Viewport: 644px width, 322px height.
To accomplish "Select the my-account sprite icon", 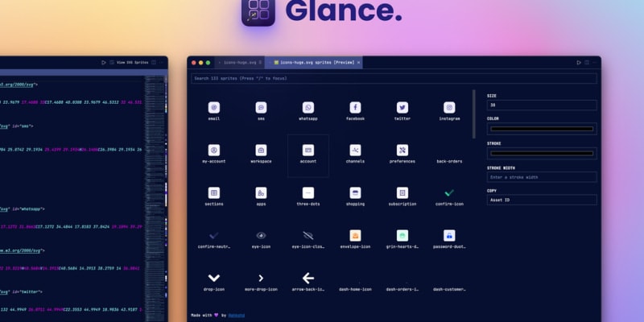I will [213, 151].
